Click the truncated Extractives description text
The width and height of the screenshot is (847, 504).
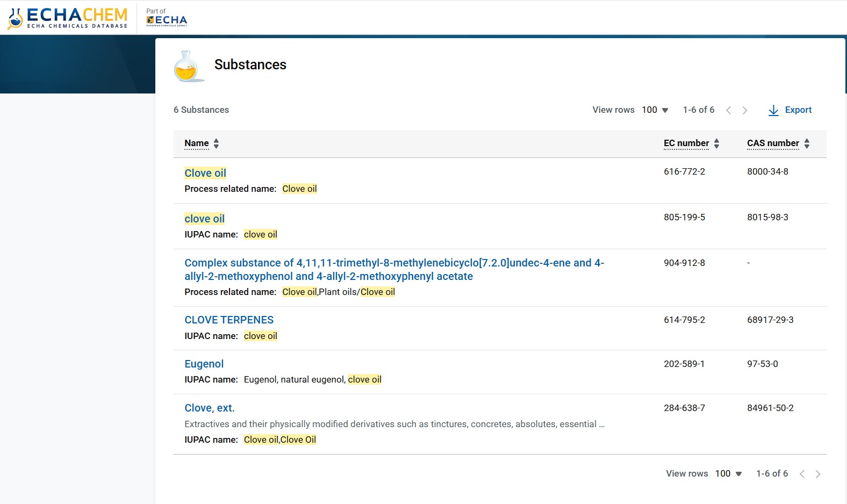394,424
